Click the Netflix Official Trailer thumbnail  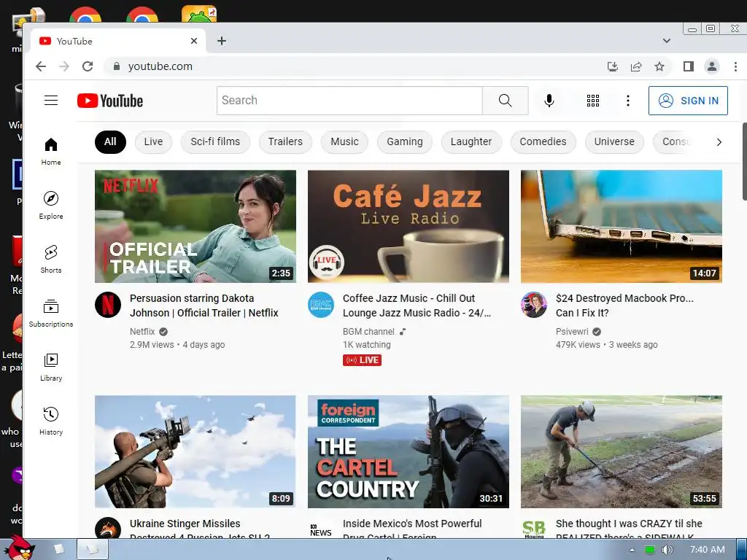196,227
